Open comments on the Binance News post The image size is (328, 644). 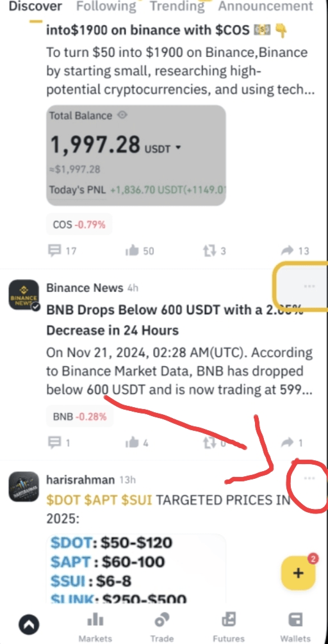(59, 443)
